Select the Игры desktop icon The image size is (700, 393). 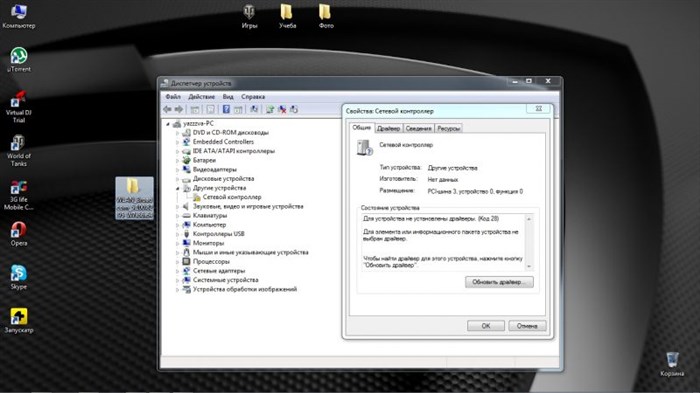(249, 16)
